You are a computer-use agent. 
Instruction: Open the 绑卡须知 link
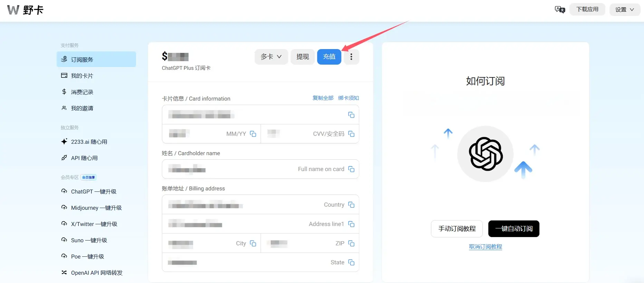(348, 98)
